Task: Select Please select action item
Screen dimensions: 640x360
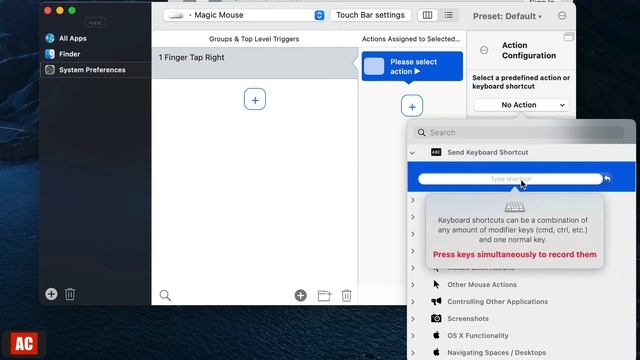Action: tap(412, 66)
